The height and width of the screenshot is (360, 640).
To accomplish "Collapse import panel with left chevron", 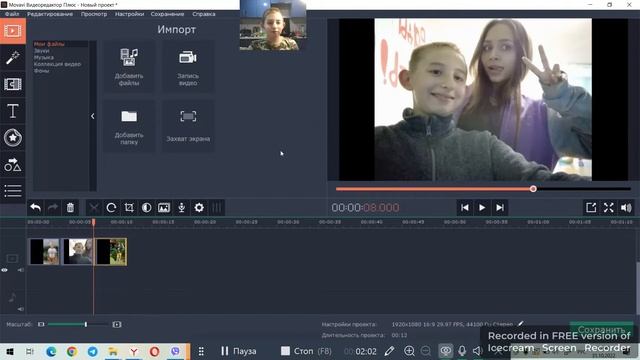I will pos(93,116).
